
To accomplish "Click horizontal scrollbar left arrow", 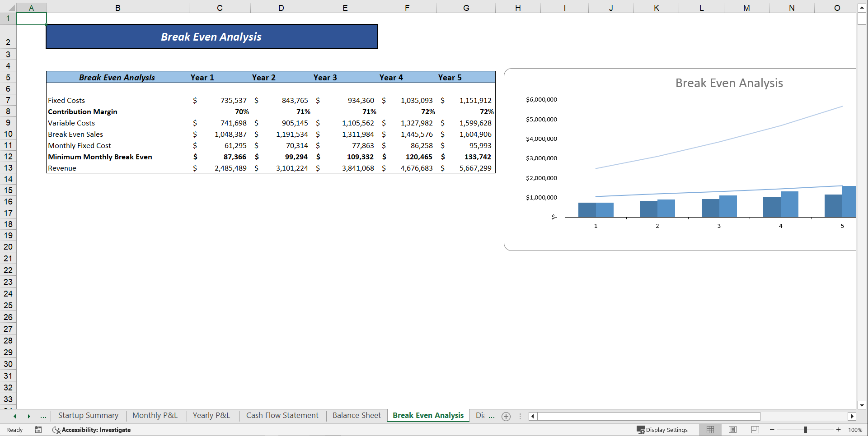I will coord(533,416).
